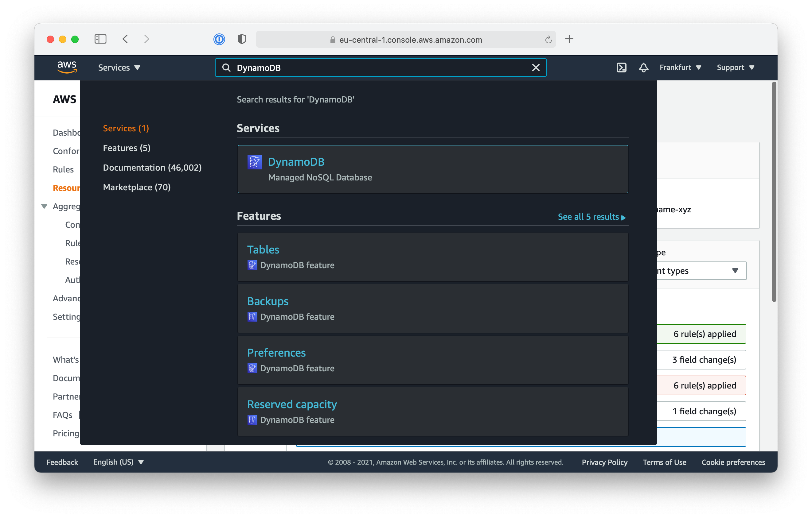Open the Support dropdown menu
Screen dimensions: 812x518
tap(736, 68)
